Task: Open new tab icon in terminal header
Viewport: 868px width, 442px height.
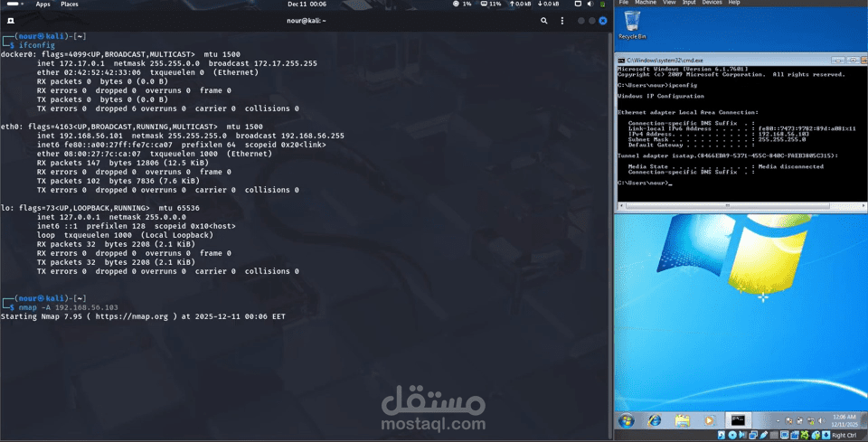Action: click(11, 21)
